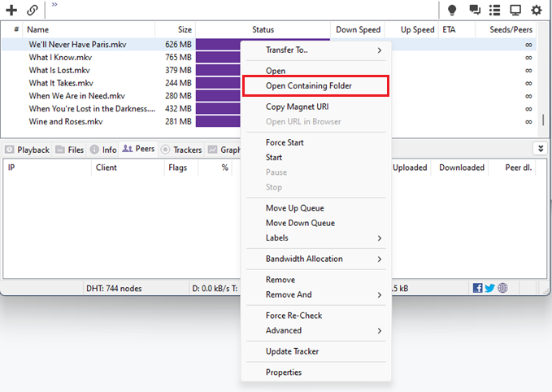Image resolution: width=552 pixels, height=392 pixels.
Task: Collapse the detail pane double-chevron button
Action: 541,149
